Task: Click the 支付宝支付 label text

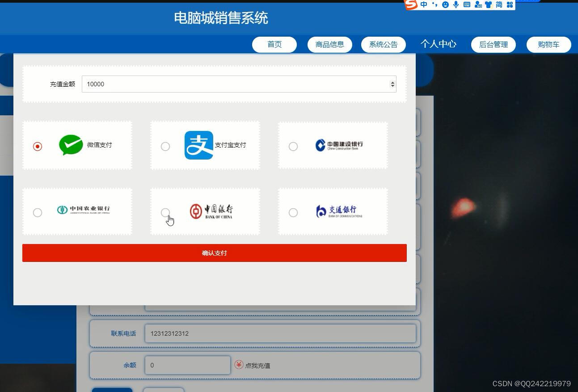Action: click(x=231, y=145)
